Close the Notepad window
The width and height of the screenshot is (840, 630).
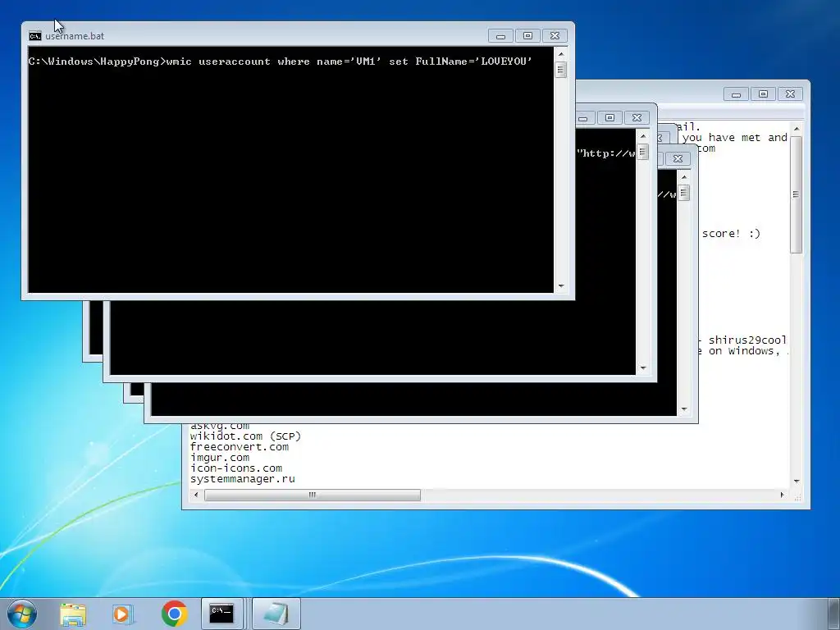point(790,94)
